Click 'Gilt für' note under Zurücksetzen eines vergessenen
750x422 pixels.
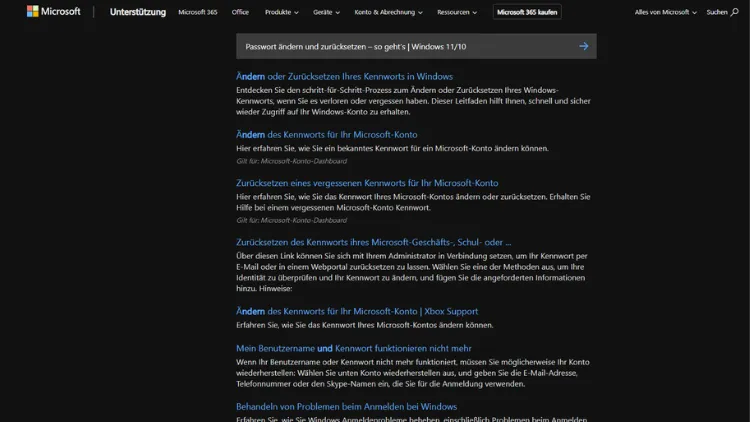pyautogui.click(x=291, y=221)
